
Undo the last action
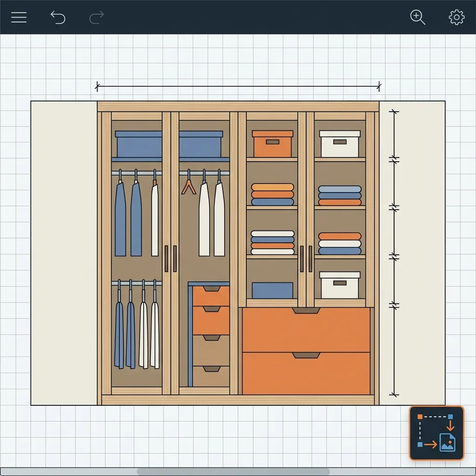point(58,17)
